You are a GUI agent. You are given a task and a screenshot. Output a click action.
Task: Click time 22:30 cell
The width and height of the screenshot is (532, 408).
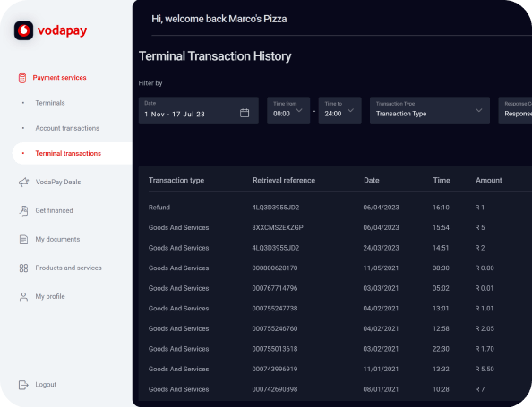441,349
